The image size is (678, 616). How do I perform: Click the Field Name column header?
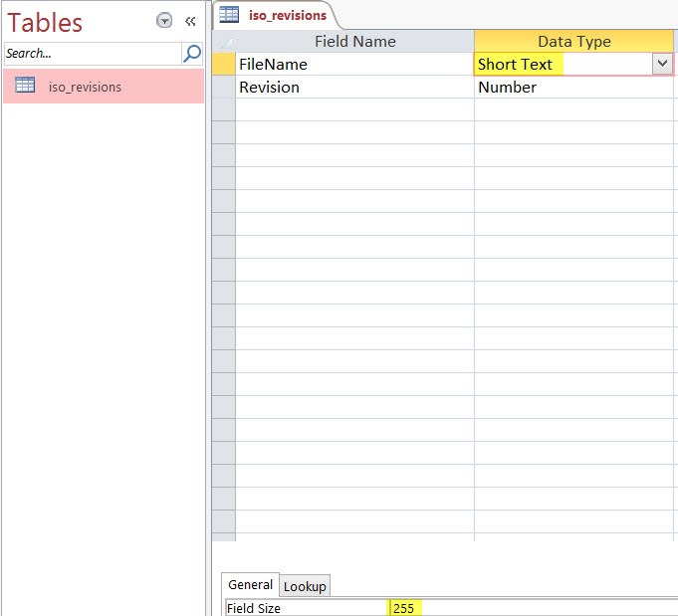pos(355,42)
